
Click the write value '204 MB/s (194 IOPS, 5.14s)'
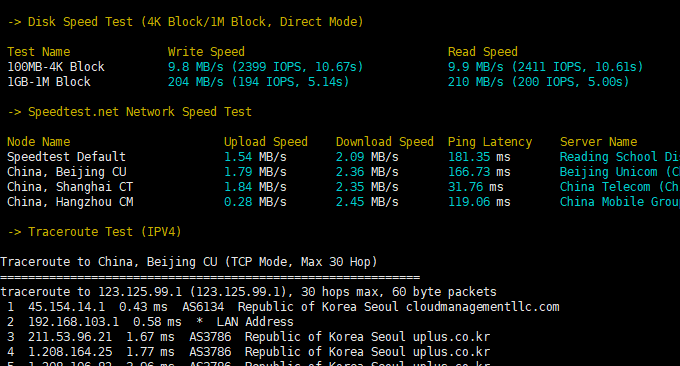click(x=258, y=82)
